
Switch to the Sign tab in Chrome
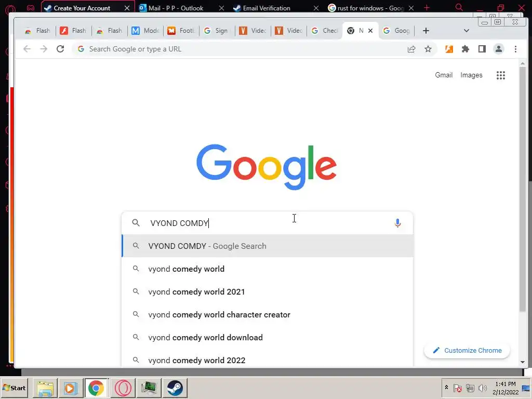tap(217, 31)
